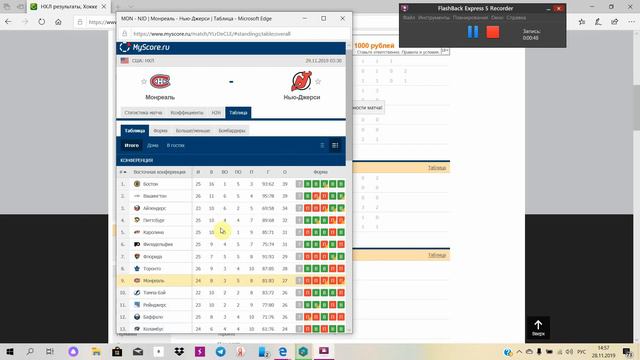The width and height of the screenshot is (640, 360).
Task: Open the Коэффициенты tab
Action: 187,113
